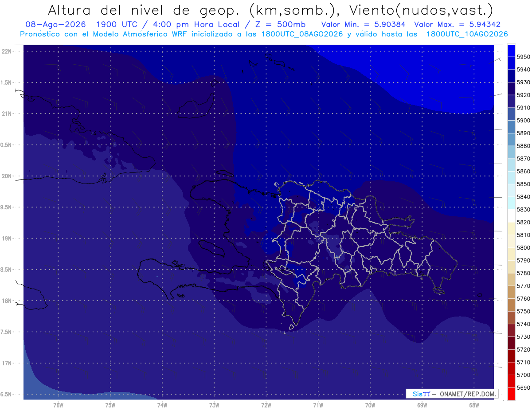The height and width of the screenshot is (411, 532).
Task: Click the color scale label '5900'
Action: 524,121
